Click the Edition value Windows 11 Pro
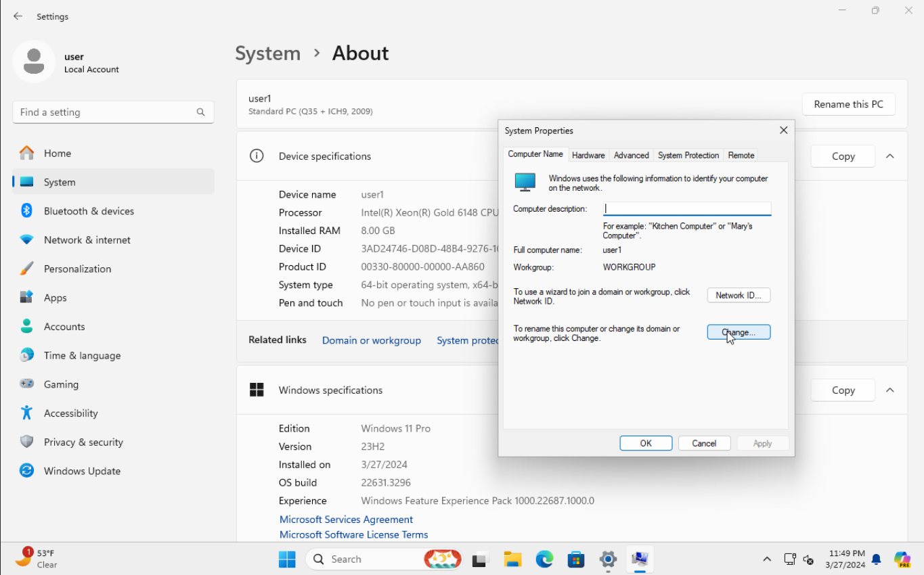This screenshot has height=575, width=924. pyautogui.click(x=395, y=428)
